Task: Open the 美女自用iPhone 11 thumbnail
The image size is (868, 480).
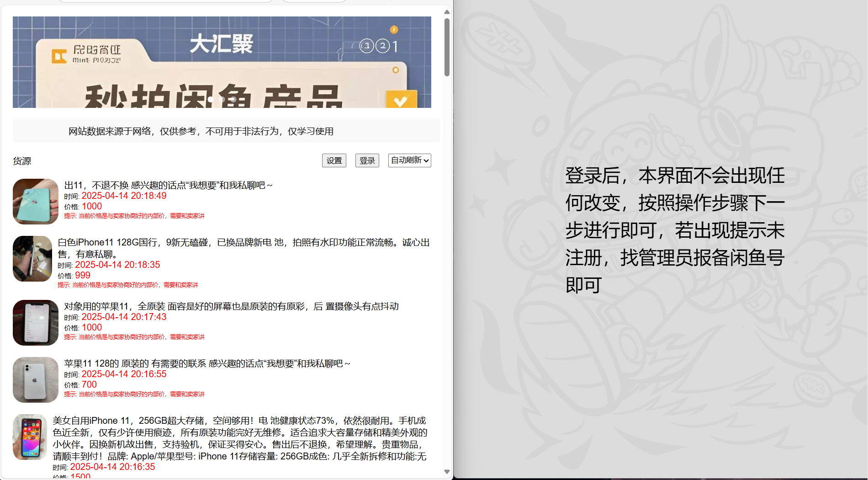Action: point(30,437)
